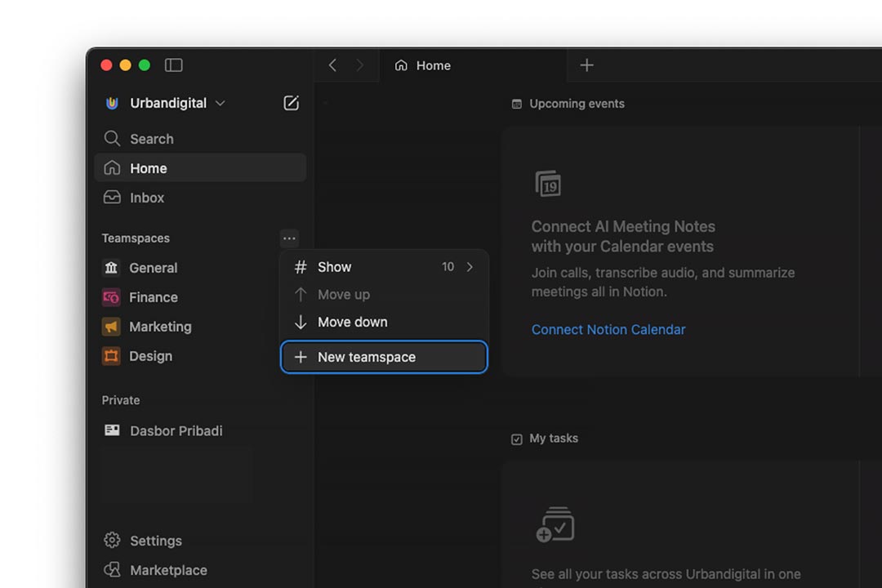Click the Teamspaces three-dot options button
The image size is (882, 588).
(x=289, y=238)
